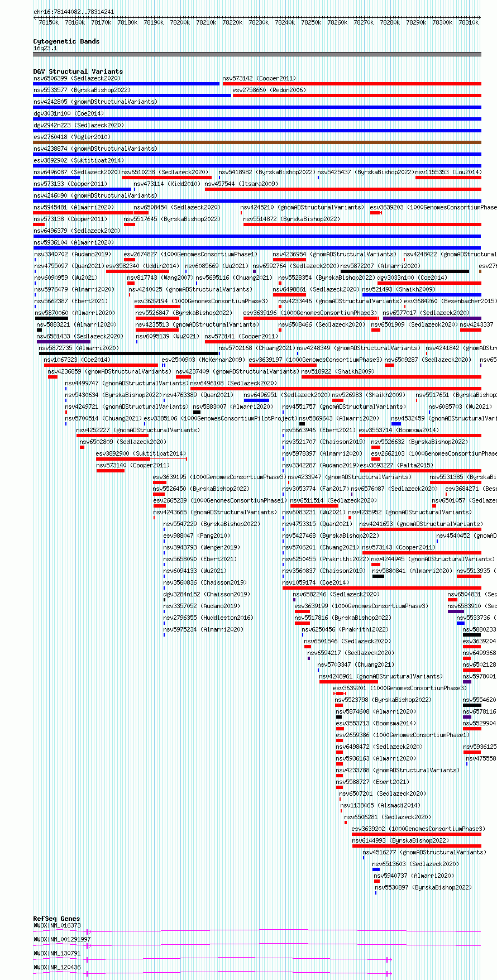Select esv3693227 (Palta2015) label
The width and height of the screenshot is (497, 980).
click(396, 465)
